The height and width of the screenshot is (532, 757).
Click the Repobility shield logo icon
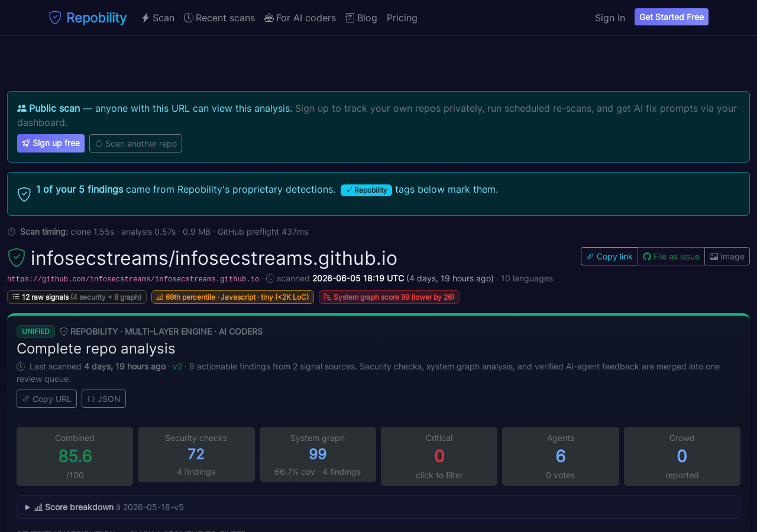click(x=55, y=18)
